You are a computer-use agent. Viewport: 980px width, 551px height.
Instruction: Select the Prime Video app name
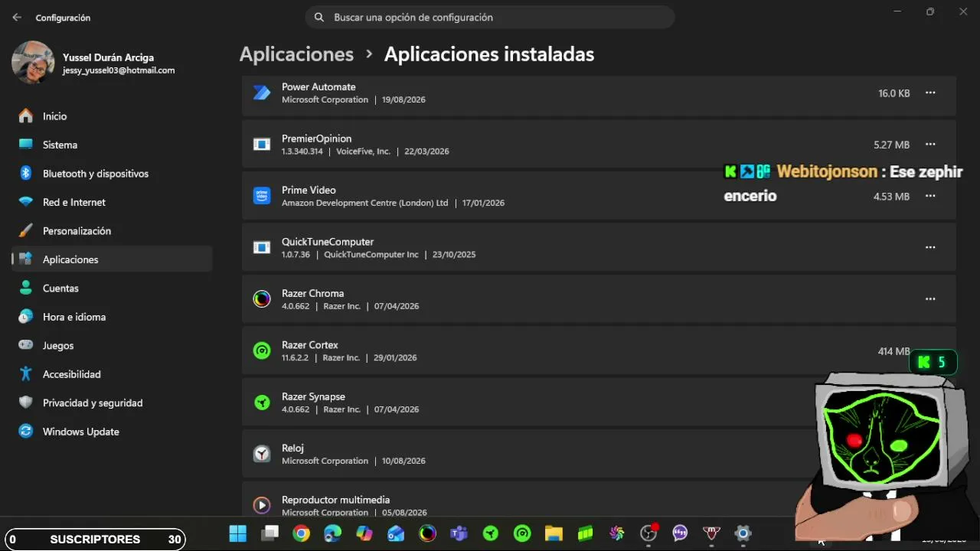coord(309,190)
